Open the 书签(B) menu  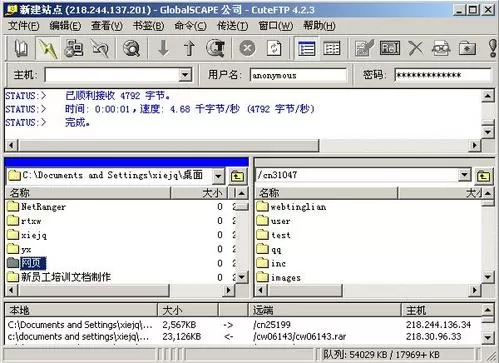[148, 26]
